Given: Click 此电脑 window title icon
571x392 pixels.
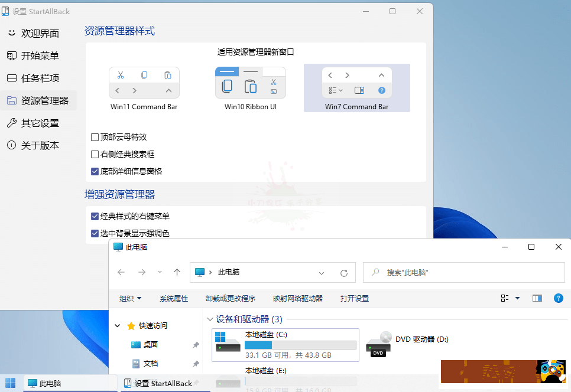Looking at the screenshot, I should pyautogui.click(x=118, y=247).
